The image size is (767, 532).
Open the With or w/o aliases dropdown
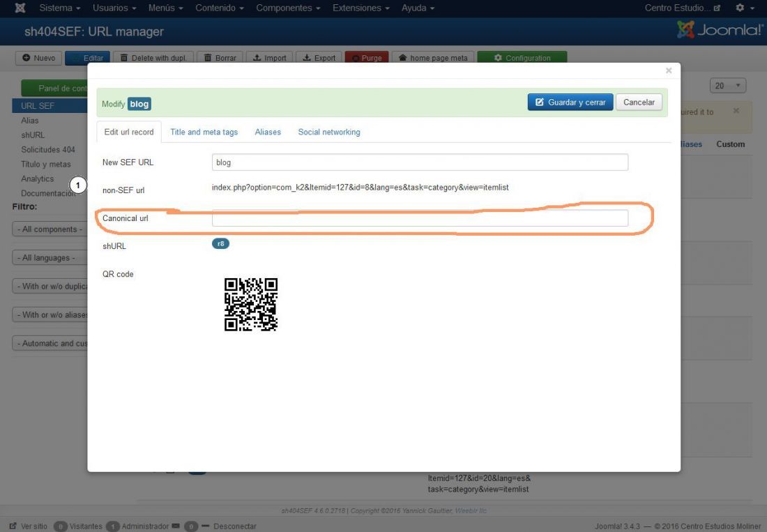coord(50,315)
